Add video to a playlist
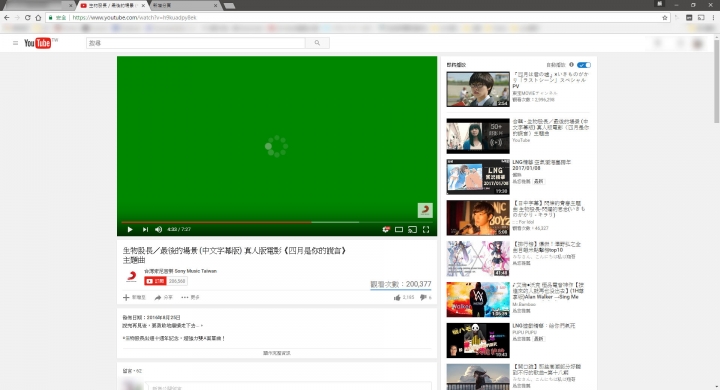720x390 pixels. [134, 298]
